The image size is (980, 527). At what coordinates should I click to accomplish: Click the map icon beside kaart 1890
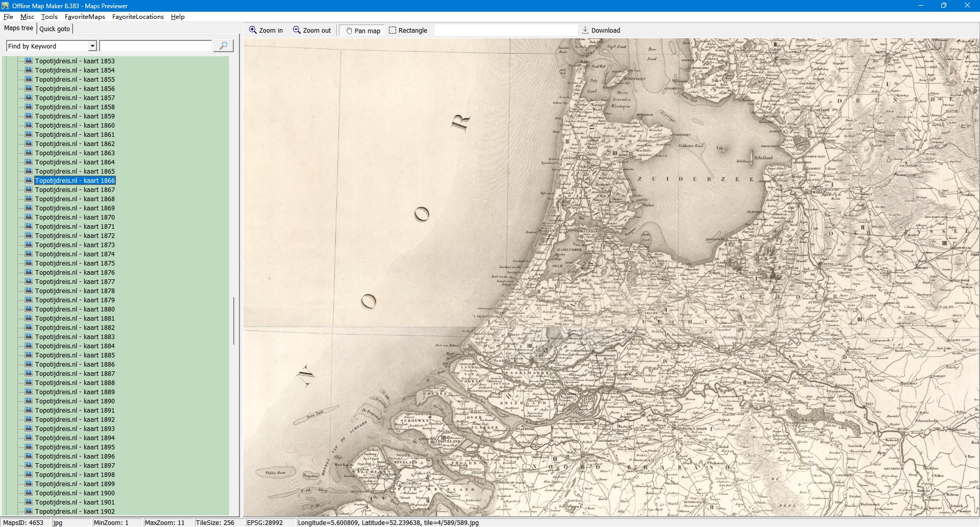pos(29,401)
